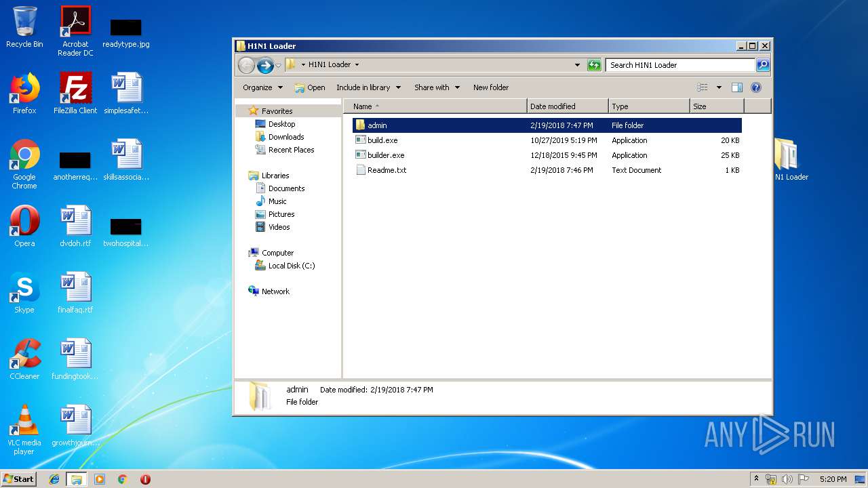This screenshot has width=868, height=488.
Task: Expand the H1N1 Loader breadcrumb arrow
Action: [x=357, y=65]
